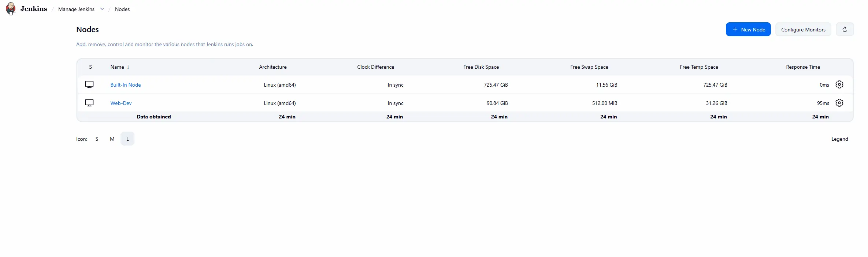Click Web-Dev's Linux (amd64) architecture cell
Image resolution: width=868 pixels, height=257 pixels.
[280, 103]
